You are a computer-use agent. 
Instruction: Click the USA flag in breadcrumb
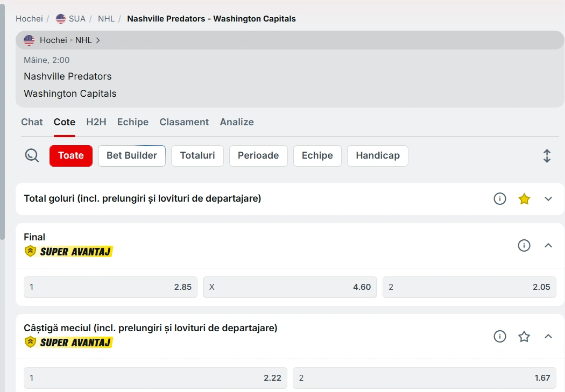coord(61,19)
